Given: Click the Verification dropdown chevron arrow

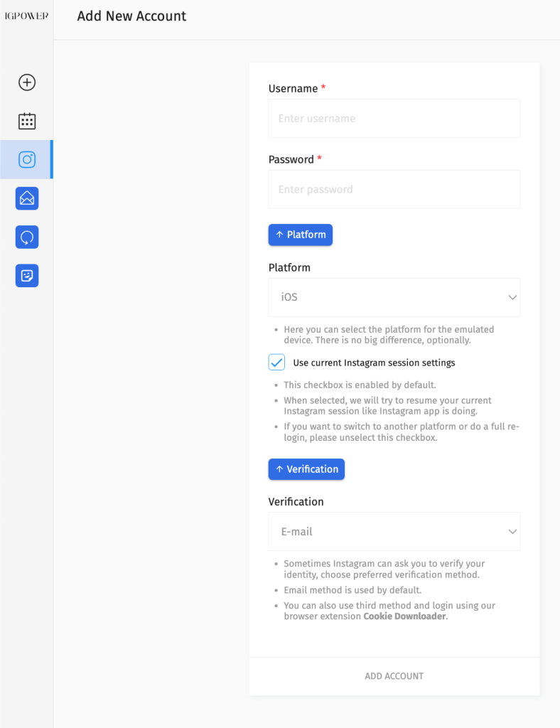Looking at the screenshot, I should [512, 532].
